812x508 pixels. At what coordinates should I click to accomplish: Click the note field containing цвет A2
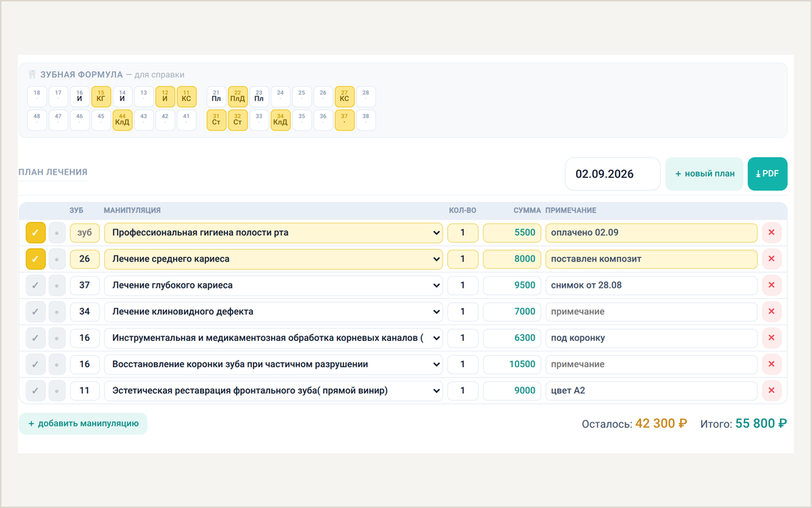pos(652,390)
